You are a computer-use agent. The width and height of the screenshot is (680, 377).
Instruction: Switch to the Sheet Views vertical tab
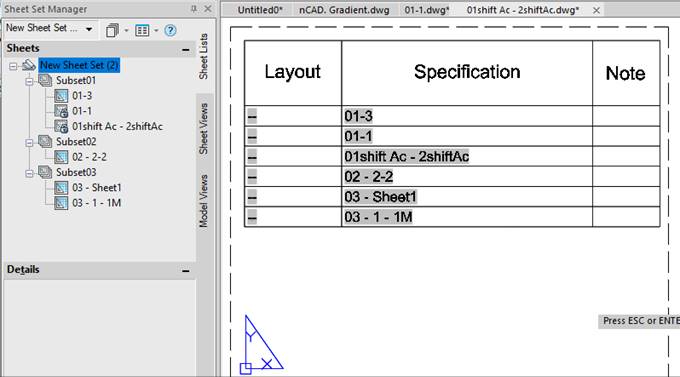pos(204,129)
